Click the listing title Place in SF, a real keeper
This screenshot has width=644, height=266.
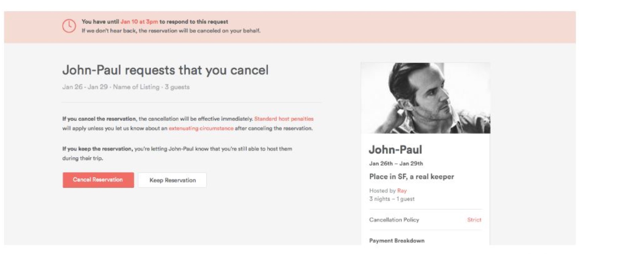(411, 177)
